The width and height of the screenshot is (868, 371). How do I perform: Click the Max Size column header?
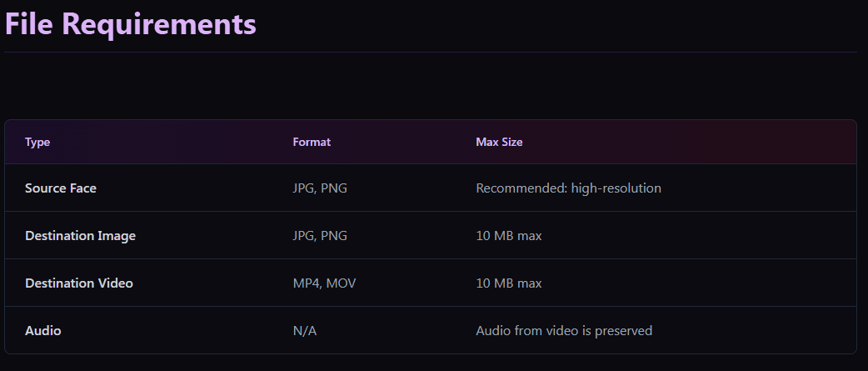click(499, 143)
